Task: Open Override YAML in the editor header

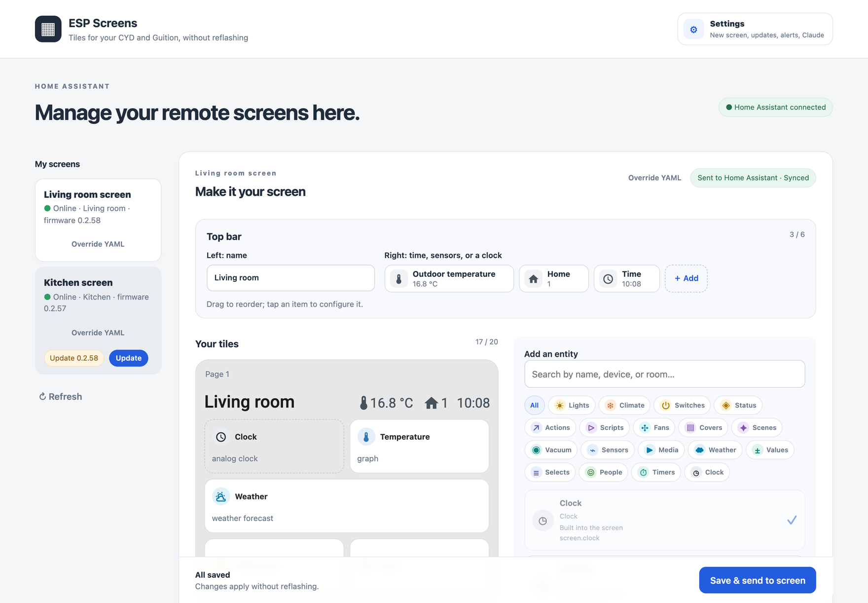Action: [654, 178]
